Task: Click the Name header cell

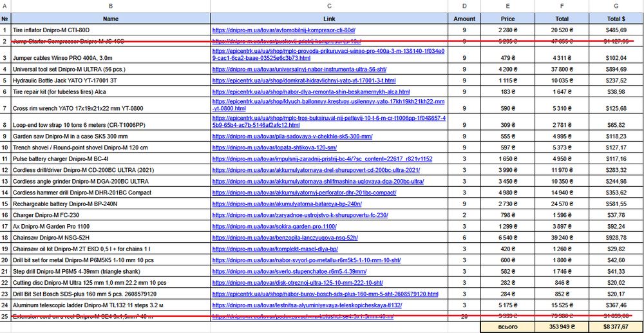Action: [111, 19]
